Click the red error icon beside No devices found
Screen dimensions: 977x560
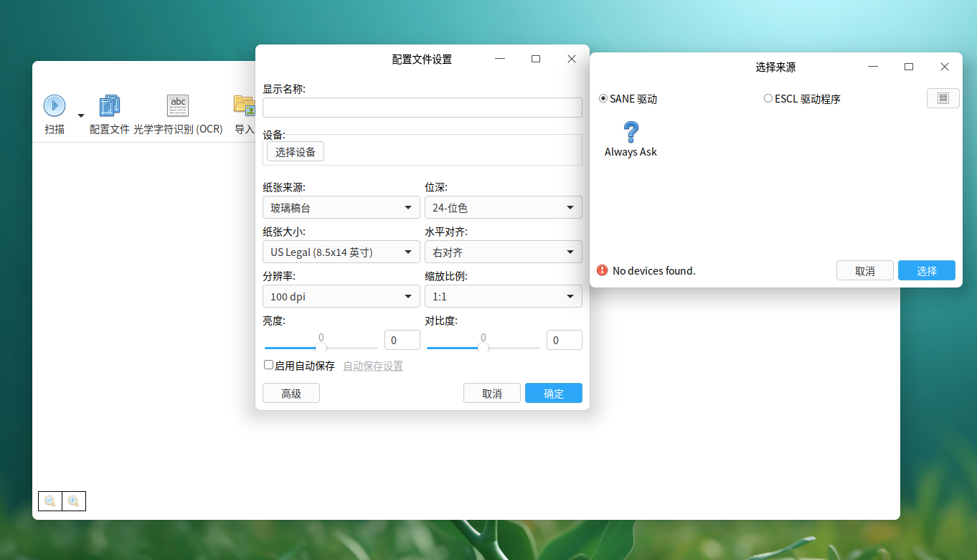[603, 270]
